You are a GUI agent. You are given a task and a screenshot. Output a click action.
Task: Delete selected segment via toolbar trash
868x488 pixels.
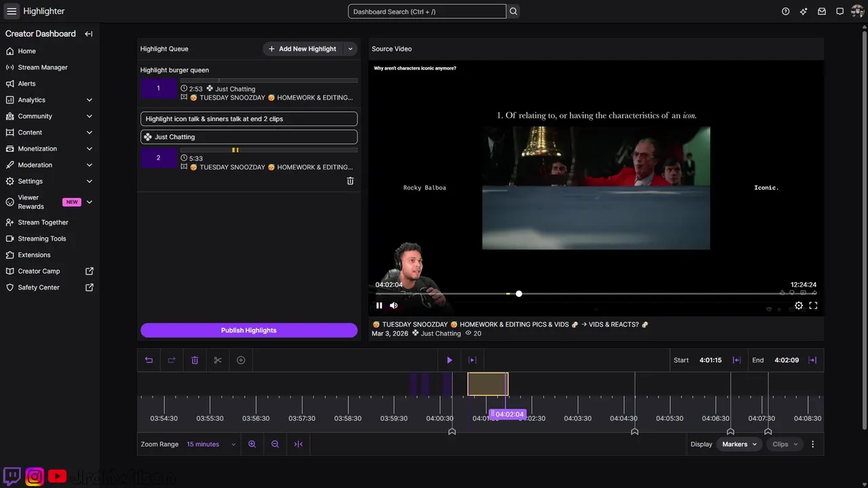pos(195,360)
